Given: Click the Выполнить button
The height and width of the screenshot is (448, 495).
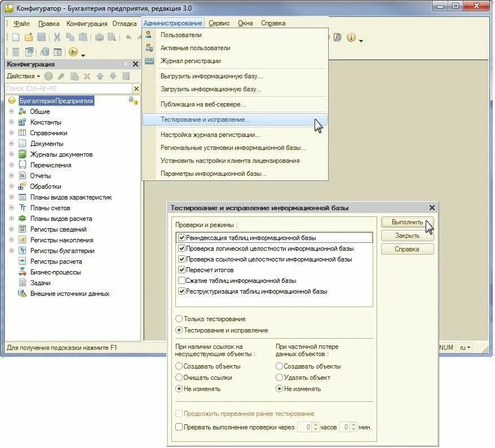Looking at the screenshot, I should point(407,222).
